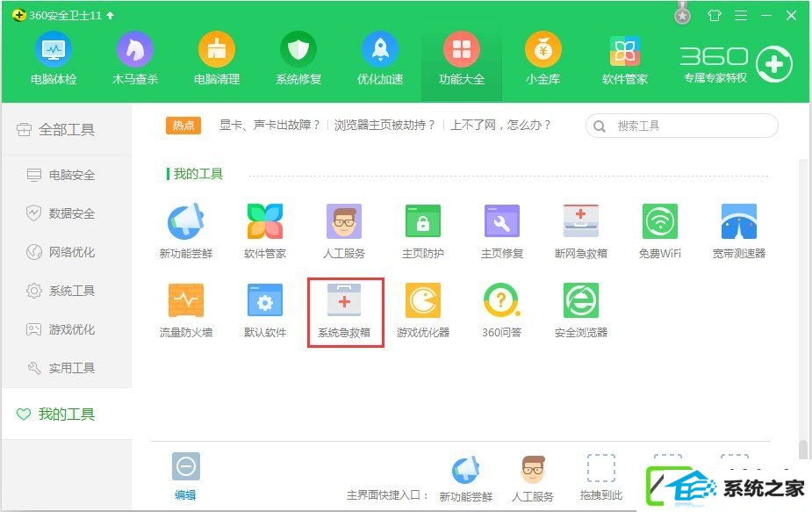
Task: Launch 人工服务 tool in my tools
Action: point(344,231)
